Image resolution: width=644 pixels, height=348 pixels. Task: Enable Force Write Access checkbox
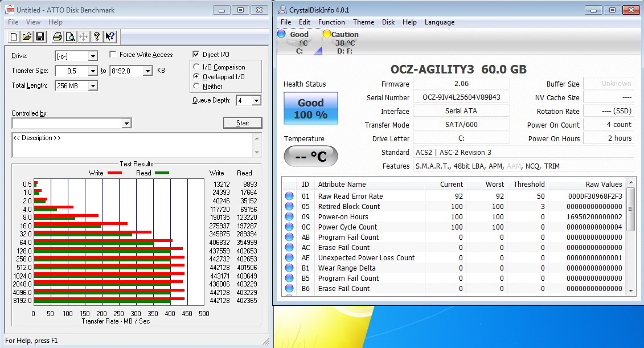pos(113,54)
